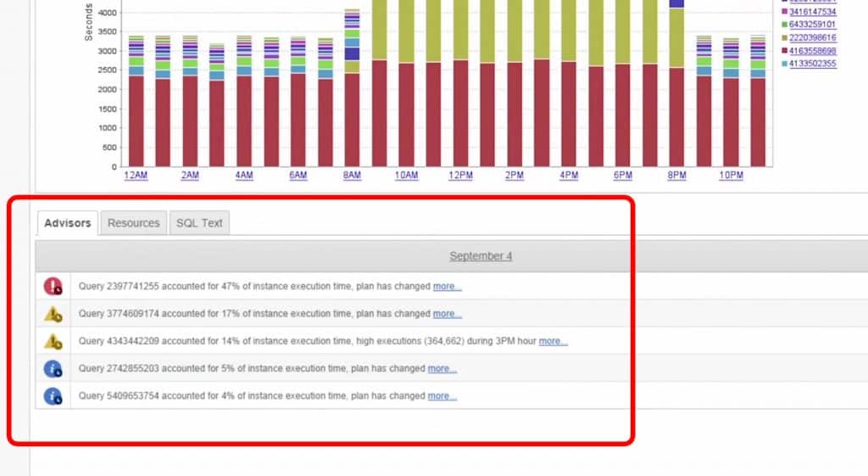Click the 8AM hour link on chart axis

click(x=352, y=175)
